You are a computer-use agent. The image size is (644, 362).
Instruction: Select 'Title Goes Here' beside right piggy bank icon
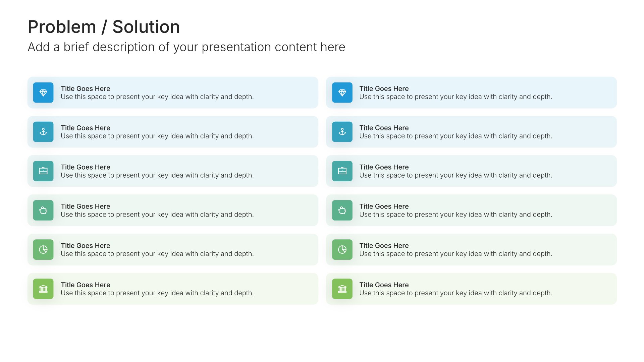click(384, 206)
